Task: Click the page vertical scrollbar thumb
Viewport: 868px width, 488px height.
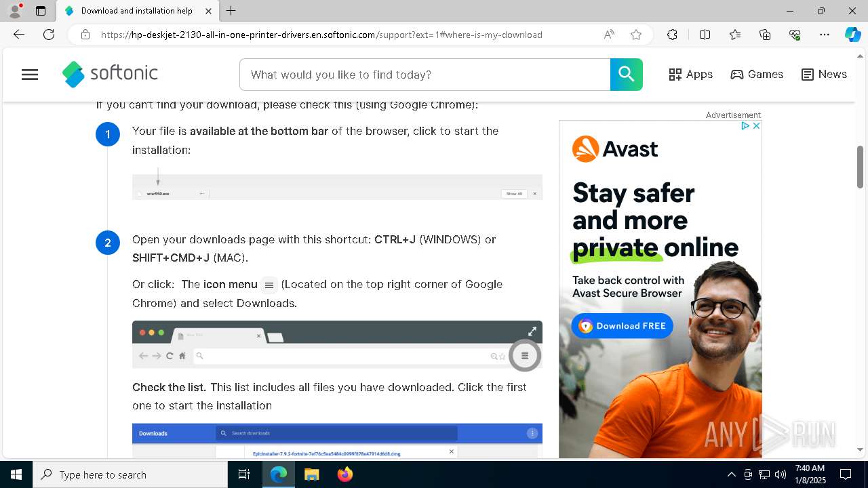Action: (x=861, y=167)
